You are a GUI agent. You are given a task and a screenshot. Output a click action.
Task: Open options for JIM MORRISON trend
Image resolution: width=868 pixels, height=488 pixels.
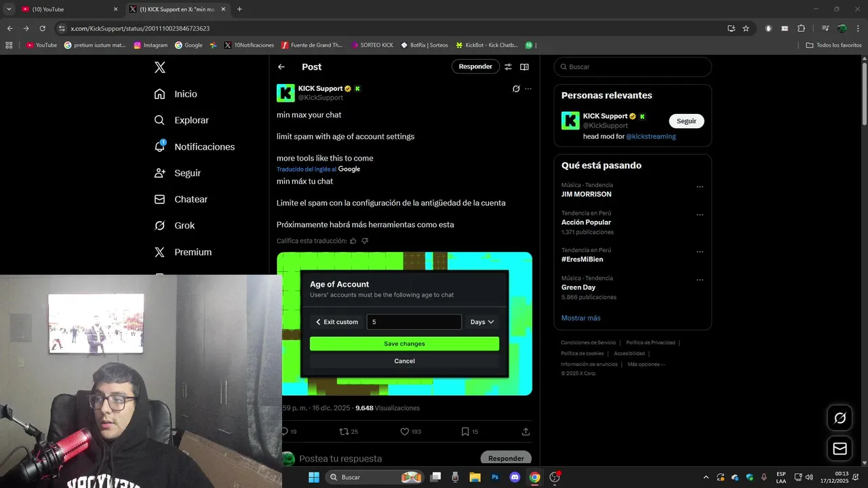[x=700, y=187]
